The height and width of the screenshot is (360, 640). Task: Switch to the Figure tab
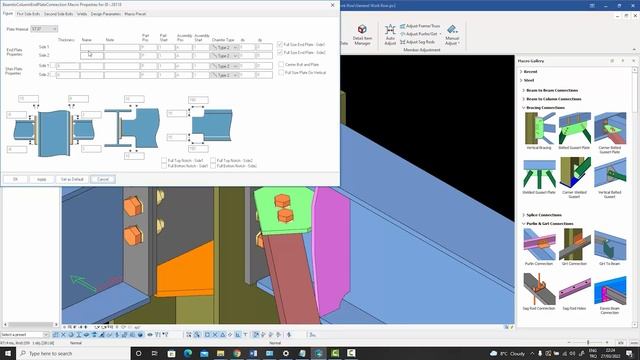point(8,13)
